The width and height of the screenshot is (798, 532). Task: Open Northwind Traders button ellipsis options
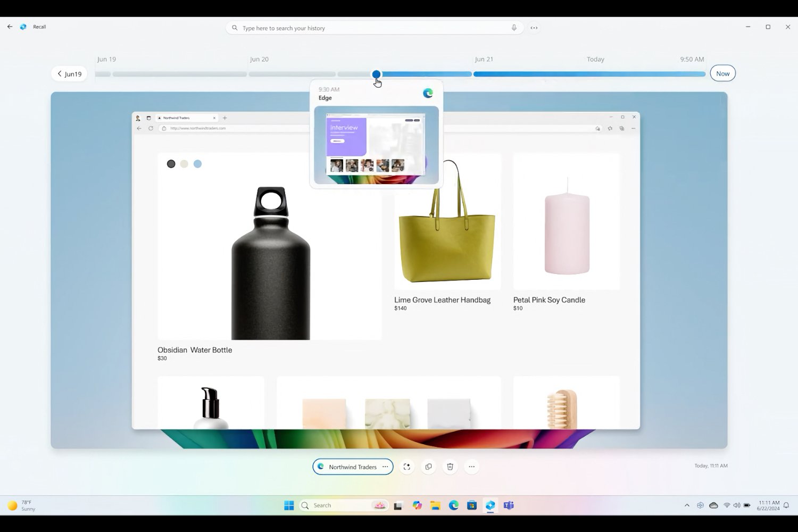tap(385, 467)
